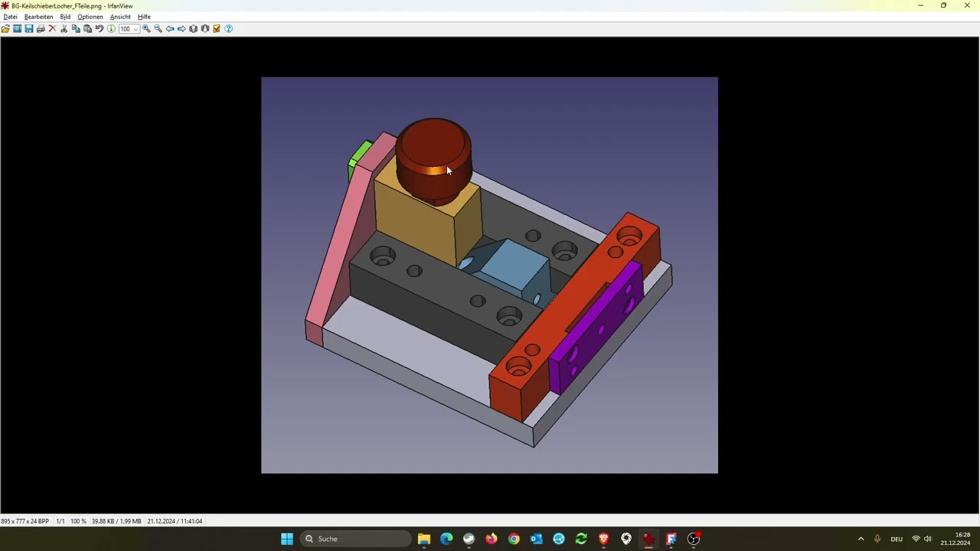Viewport: 980px width, 551px height.
Task: Open About IrfanView question mark icon
Action: [228, 28]
